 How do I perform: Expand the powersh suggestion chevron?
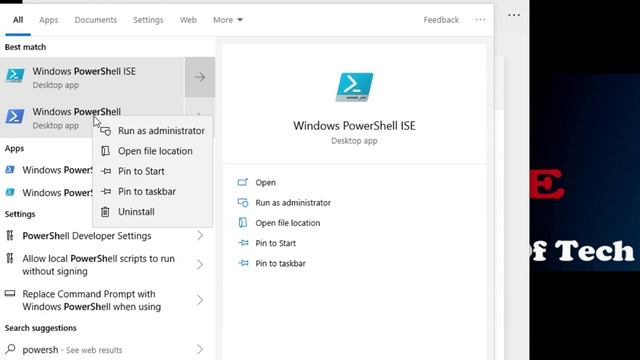tap(200, 349)
